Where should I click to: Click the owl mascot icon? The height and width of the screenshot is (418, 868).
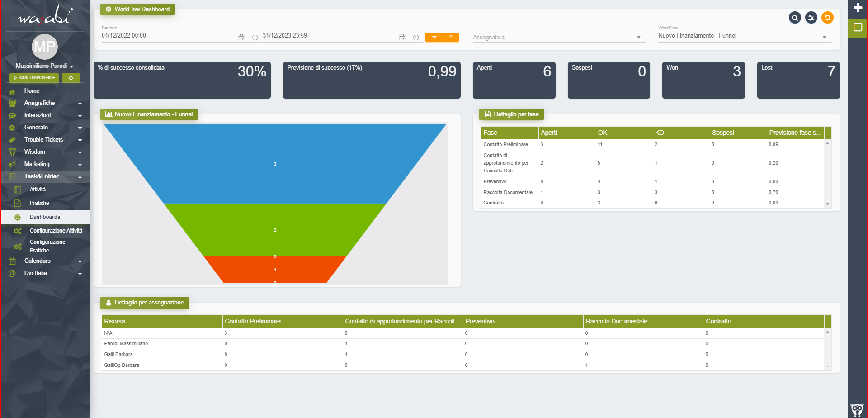tap(857, 409)
